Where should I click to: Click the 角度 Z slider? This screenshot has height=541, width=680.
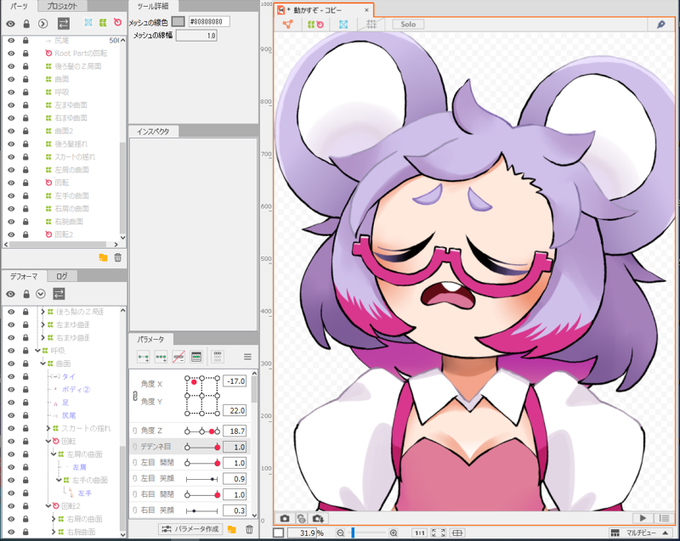coord(202,431)
